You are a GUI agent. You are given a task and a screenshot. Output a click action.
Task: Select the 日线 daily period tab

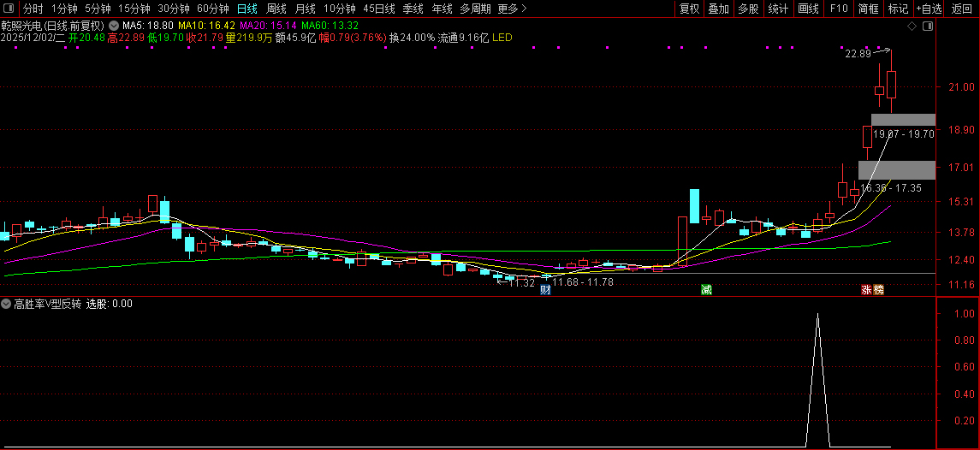pos(246,9)
